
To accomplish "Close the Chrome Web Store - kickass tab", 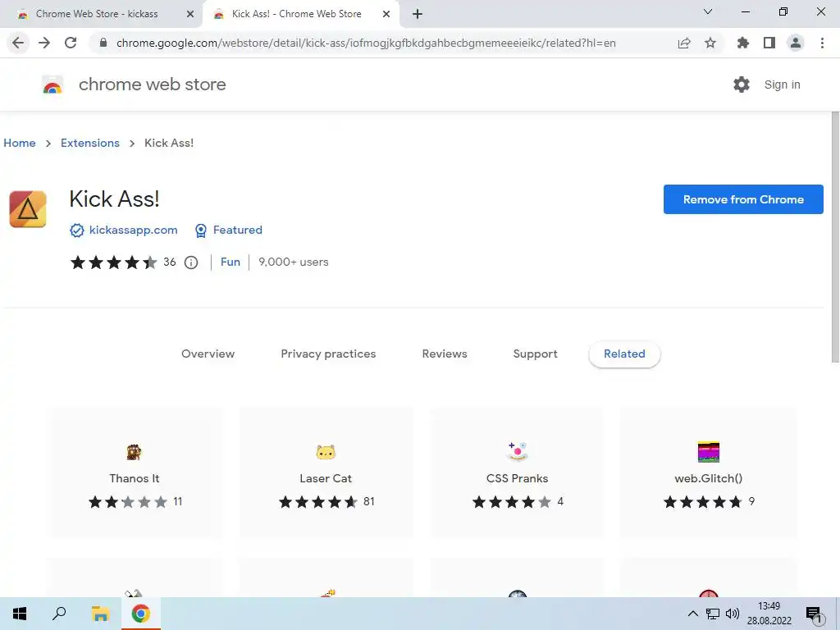I will pos(190,15).
